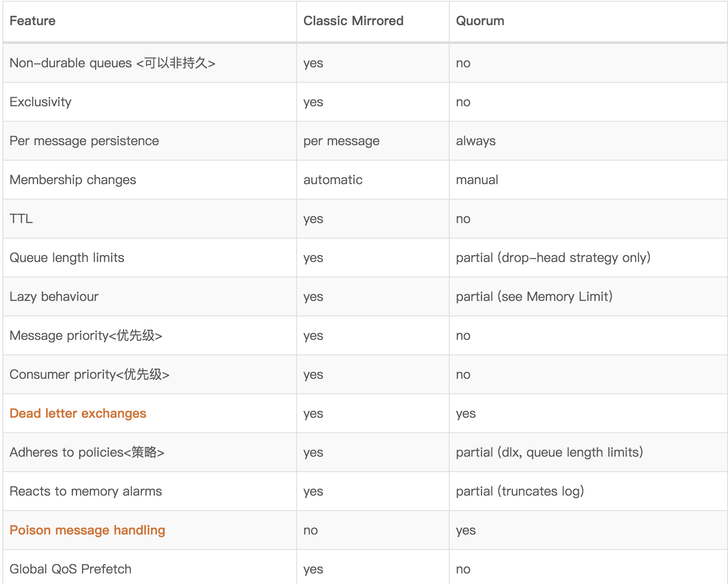Click the Feature column header
The height and width of the screenshot is (584, 728).
point(32,21)
